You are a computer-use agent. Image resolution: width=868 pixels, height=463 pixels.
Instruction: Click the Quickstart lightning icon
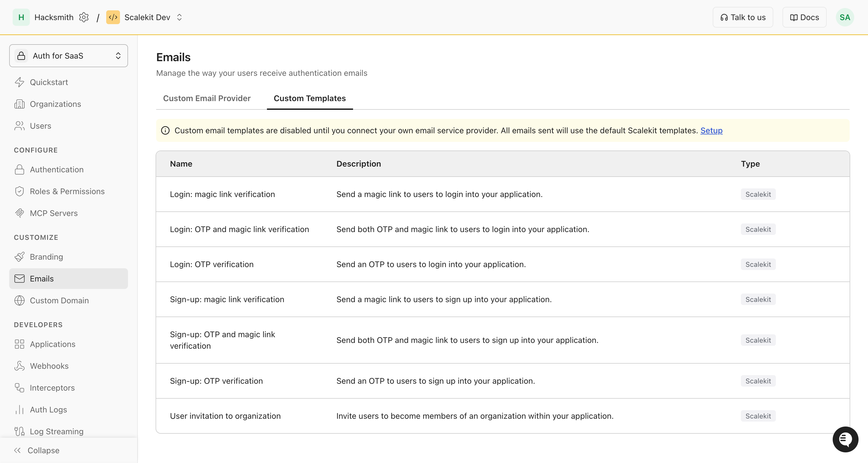(20, 82)
